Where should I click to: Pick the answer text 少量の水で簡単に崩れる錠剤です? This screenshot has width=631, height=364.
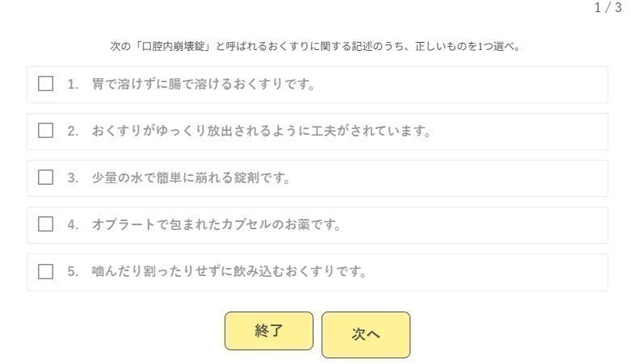point(191,178)
